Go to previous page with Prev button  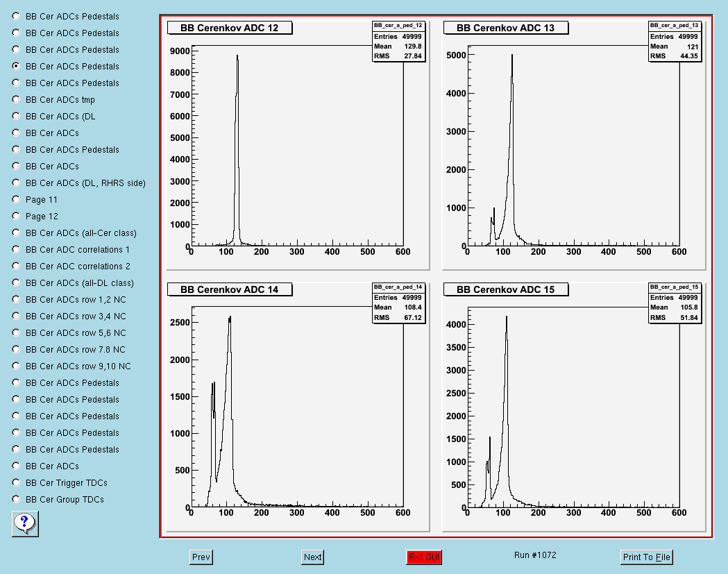201,557
